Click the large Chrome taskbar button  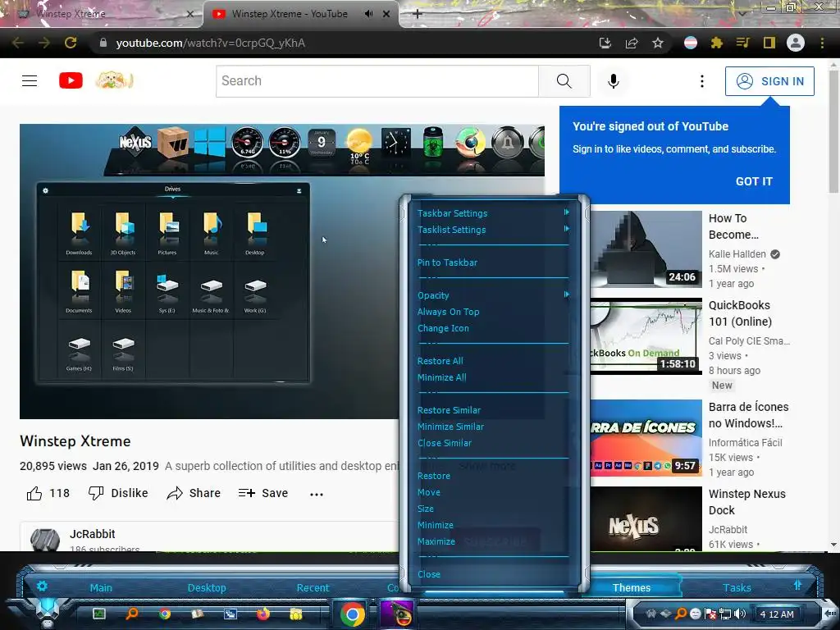(352, 614)
